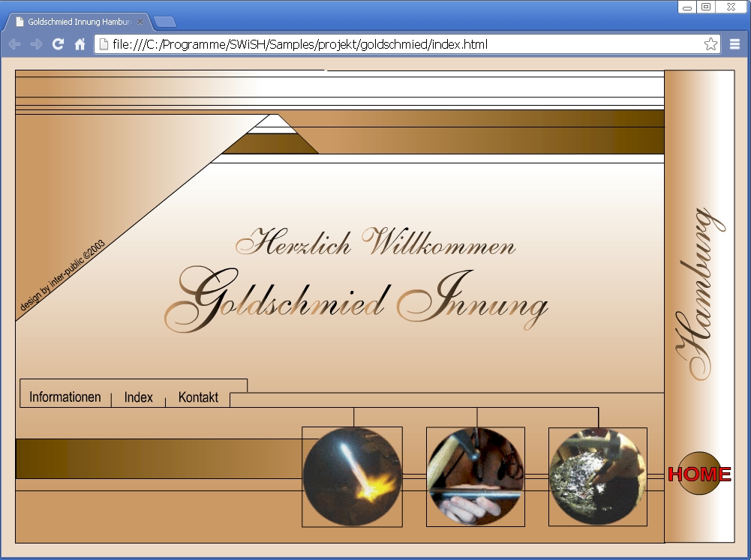Click the browser Back arrow
Image resolution: width=751 pixels, height=560 pixels.
14,44
